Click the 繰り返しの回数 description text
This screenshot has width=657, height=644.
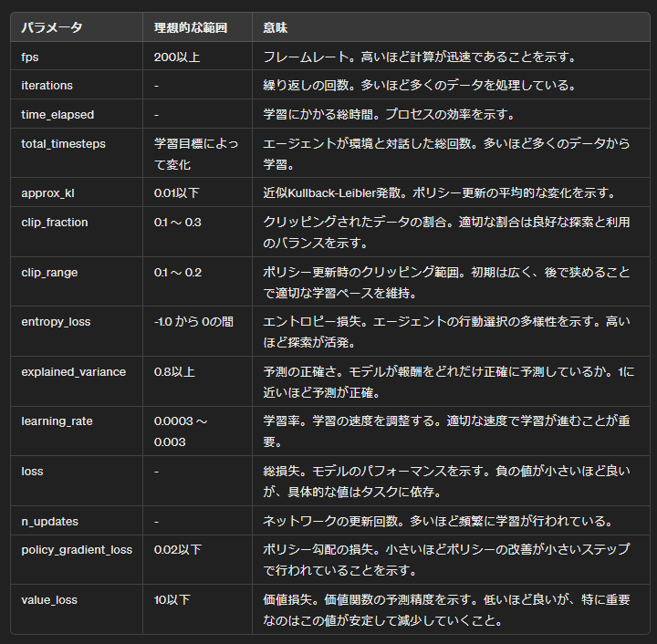(x=420, y=86)
